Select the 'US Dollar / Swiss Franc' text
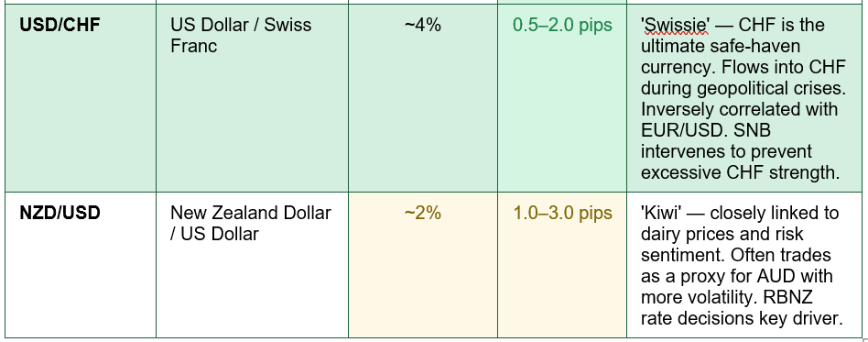Image resolution: width=868 pixels, height=342 pixels. (x=241, y=35)
